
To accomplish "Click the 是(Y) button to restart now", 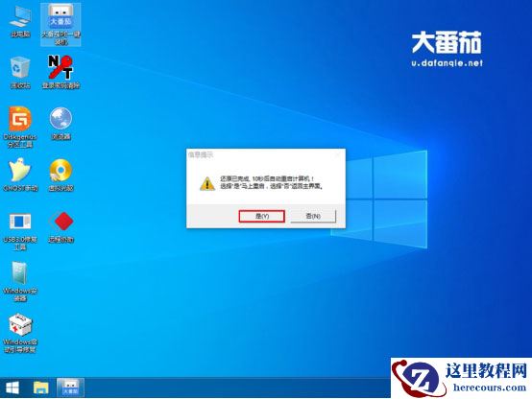I will pyautogui.click(x=261, y=216).
